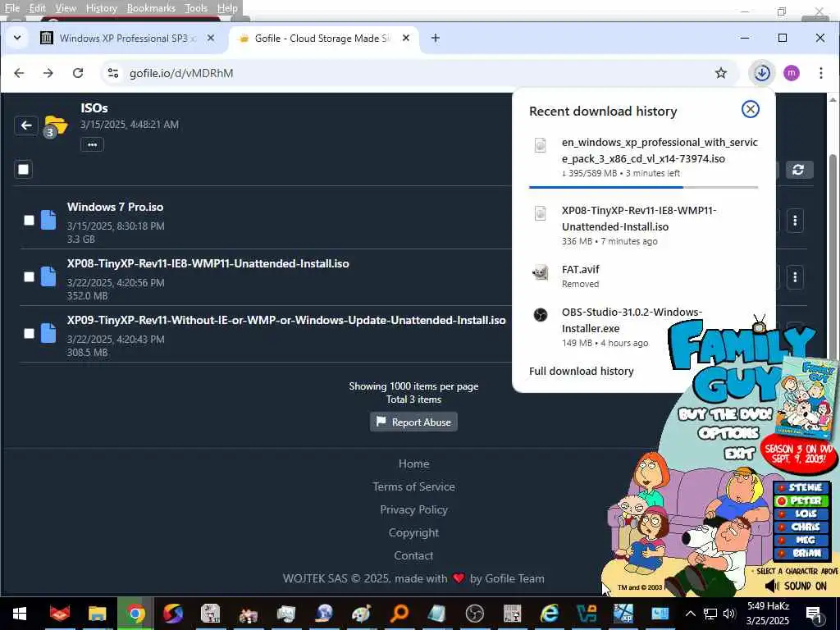This screenshot has height=630, width=840.
Task: Select MEG in the Family Guy character list
Action: (801, 540)
